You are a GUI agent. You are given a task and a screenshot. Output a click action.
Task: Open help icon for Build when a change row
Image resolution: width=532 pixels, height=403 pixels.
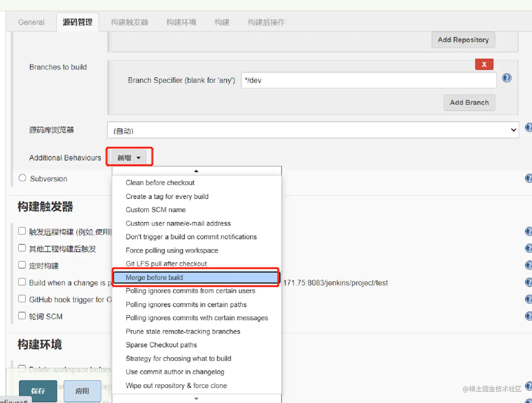(x=529, y=282)
